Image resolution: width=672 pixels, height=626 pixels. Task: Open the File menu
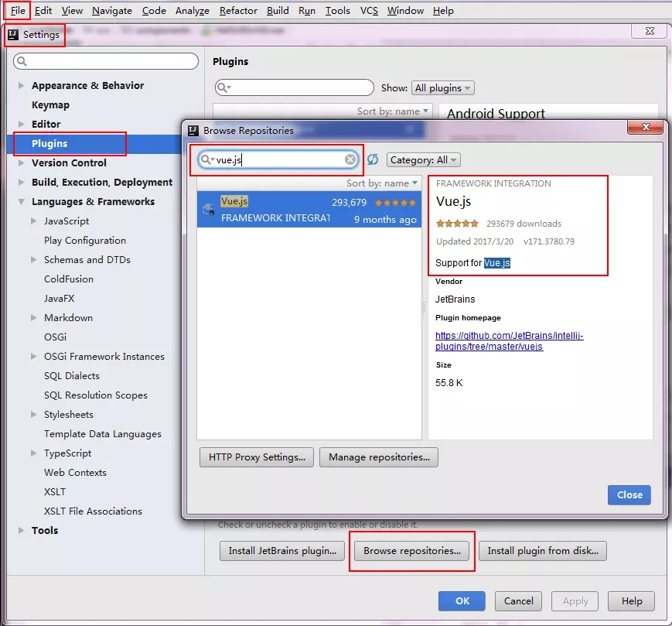click(18, 11)
